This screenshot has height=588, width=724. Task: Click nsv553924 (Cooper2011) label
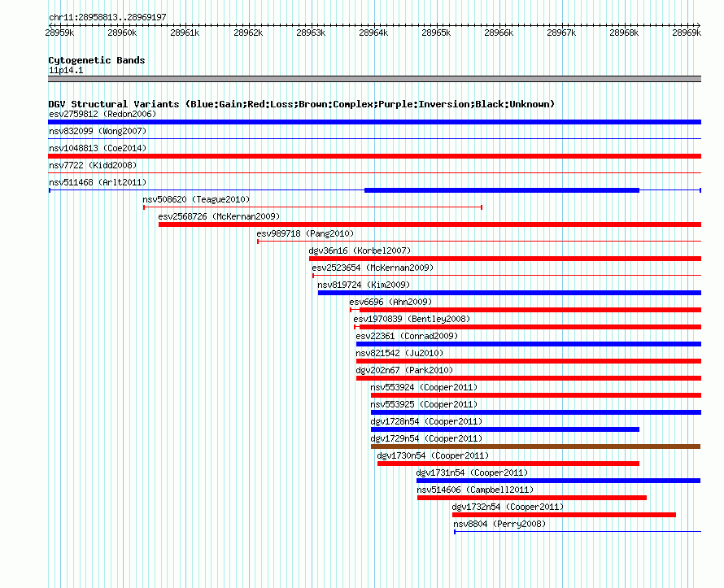(424, 387)
